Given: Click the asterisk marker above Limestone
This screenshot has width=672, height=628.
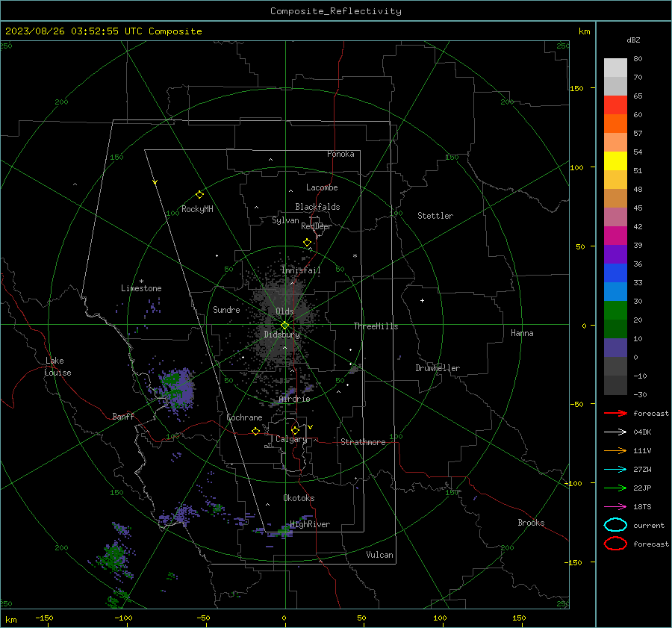Looking at the screenshot, I should click(141, 282).
